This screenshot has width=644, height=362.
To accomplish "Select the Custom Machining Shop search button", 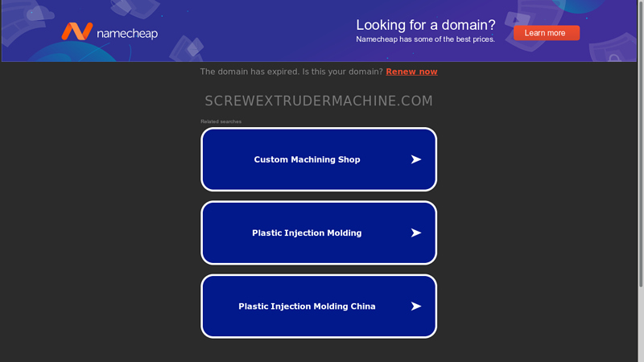I will click(319, 159).
